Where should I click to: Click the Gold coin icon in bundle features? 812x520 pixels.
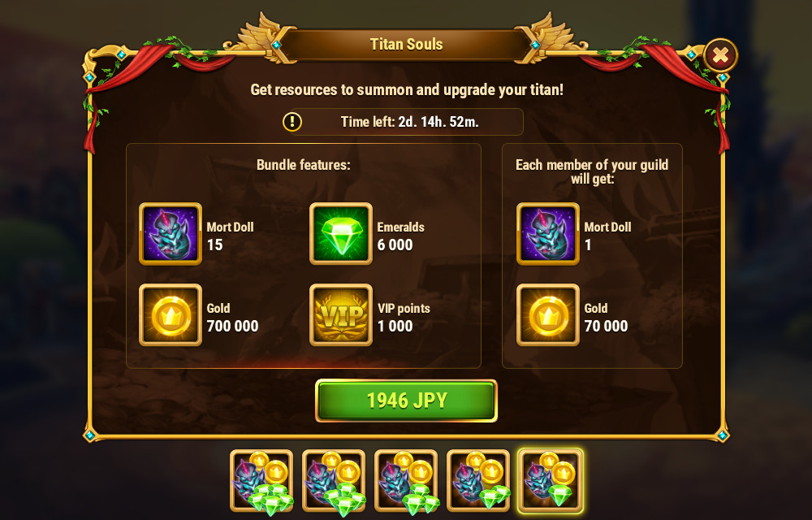[171, 315]
